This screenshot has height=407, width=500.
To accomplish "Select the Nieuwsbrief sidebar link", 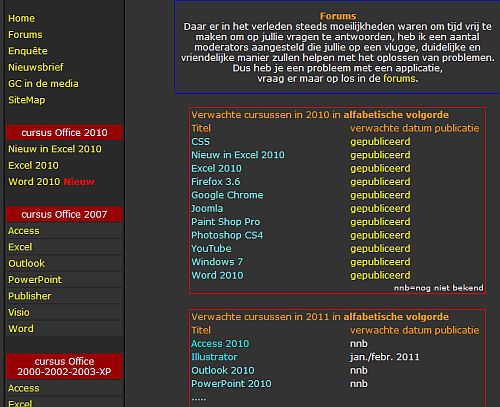I will [36, 67].
